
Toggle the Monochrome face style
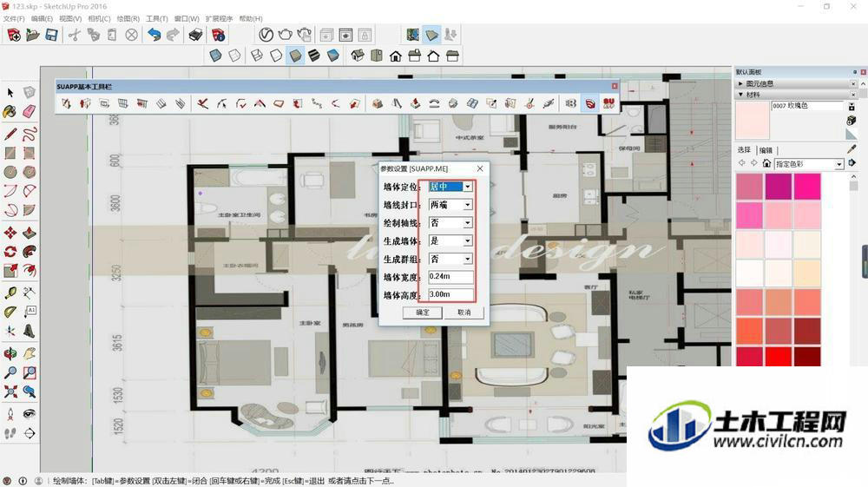[333, 56]
